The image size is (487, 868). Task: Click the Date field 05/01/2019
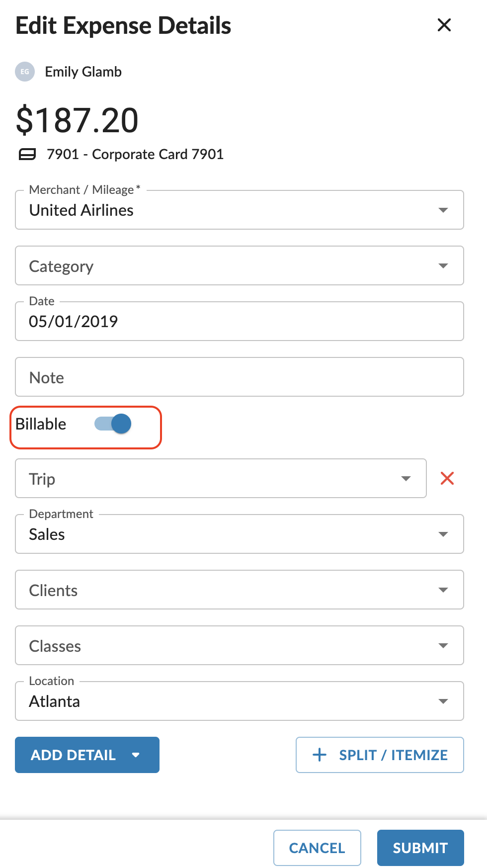(x=240, y=321)
